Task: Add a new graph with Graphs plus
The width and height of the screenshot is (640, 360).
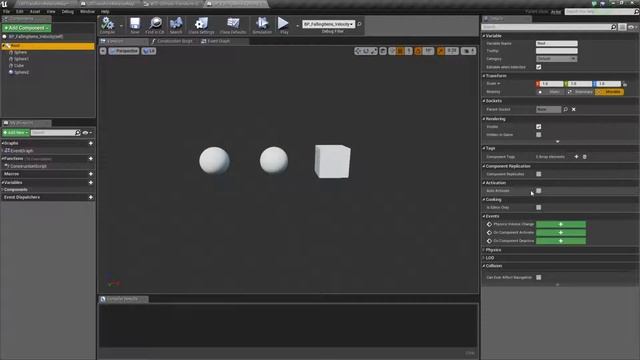Action: tap(91, 143)
